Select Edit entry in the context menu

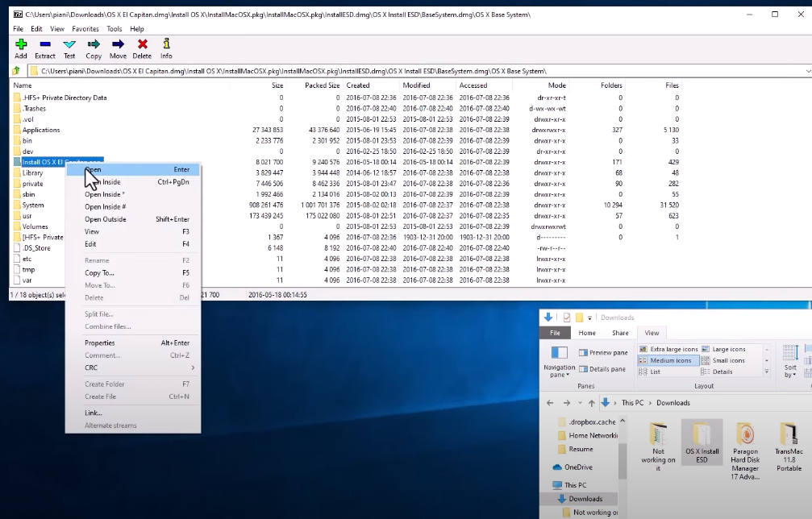pos(133,243)
